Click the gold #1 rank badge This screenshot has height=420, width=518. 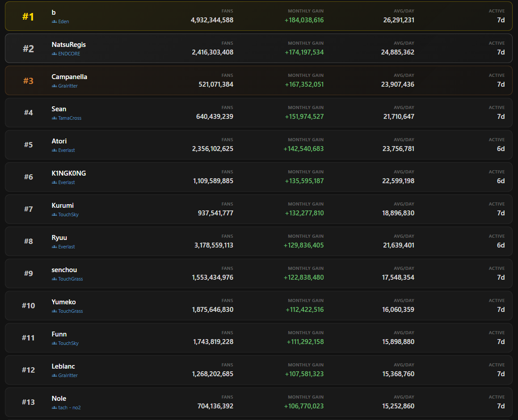coord(28,17)
